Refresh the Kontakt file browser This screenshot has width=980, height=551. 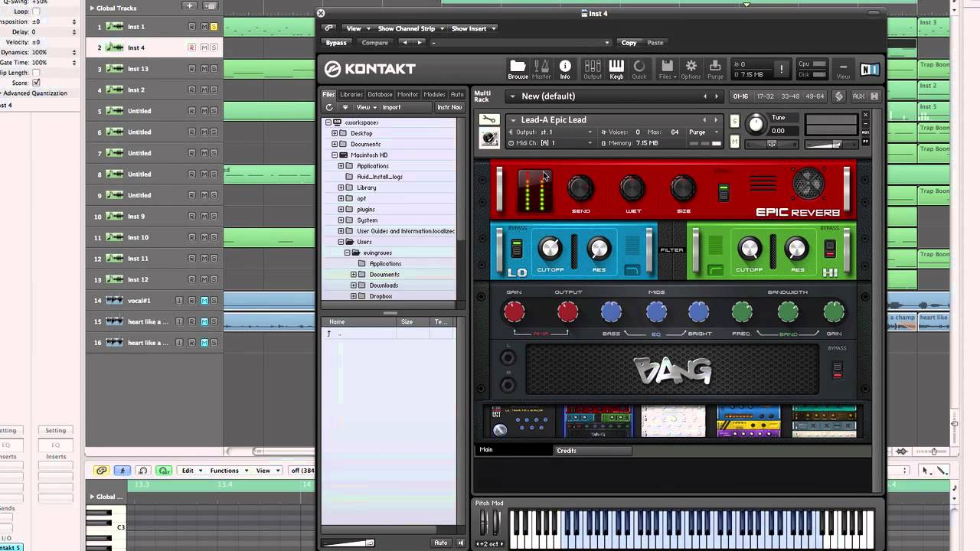point(329,107)
